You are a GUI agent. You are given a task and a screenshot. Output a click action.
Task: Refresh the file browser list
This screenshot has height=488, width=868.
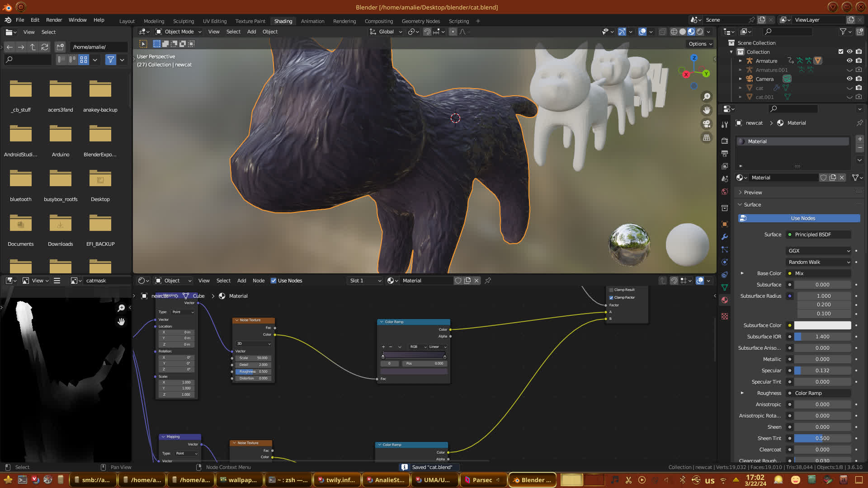44,47
